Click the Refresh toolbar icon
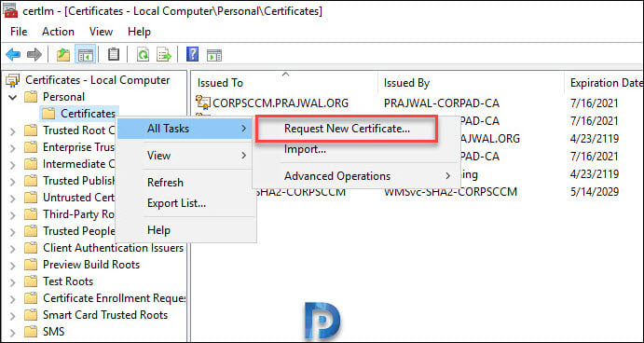The width and height of the screenshot is (644, 343). click(x=143, y=55)
